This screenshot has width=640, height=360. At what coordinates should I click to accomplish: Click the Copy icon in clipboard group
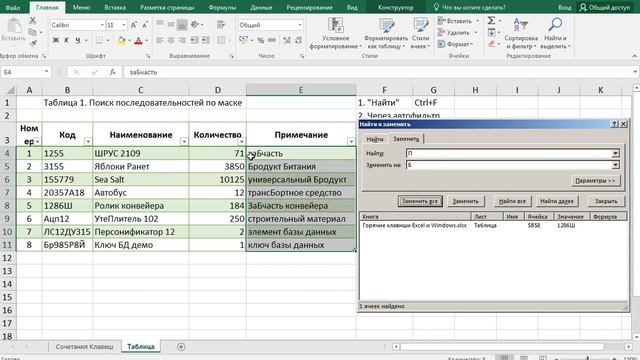[x=33, y=32]
